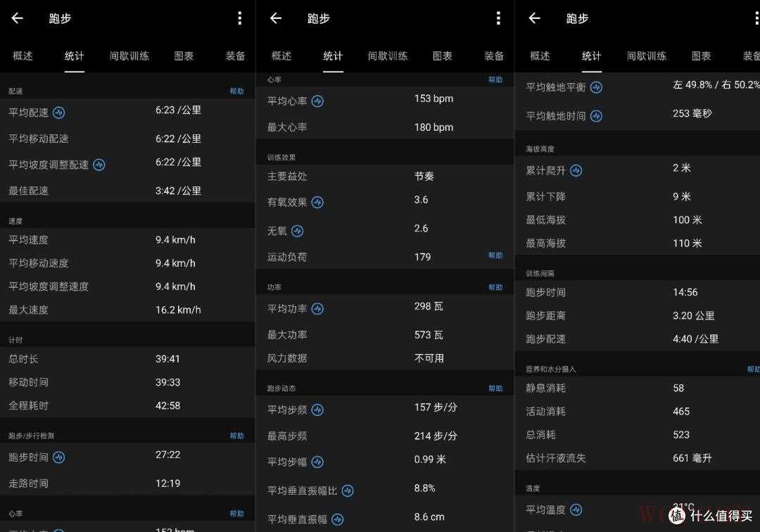Go back using the middle screen's arrow
This screenshot has width=760, height=532.
(x=276, y=18)
